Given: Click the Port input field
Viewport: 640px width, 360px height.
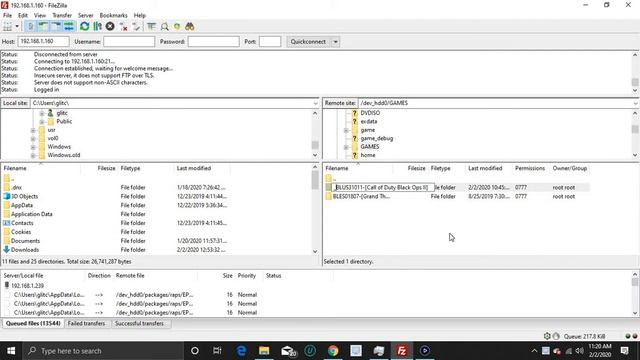Looking at the screenshot, I should click(270, 42).
